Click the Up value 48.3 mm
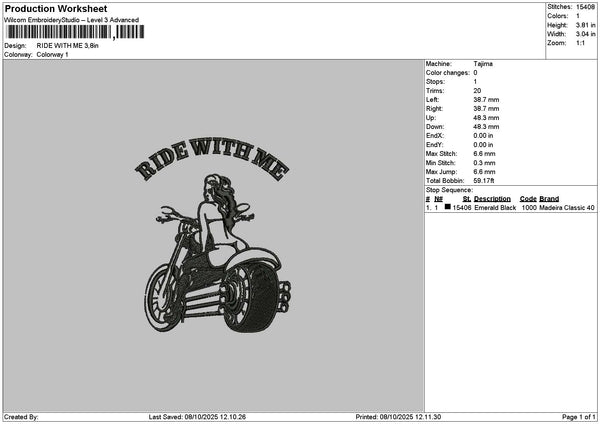The width and height of the screenshot is (600, 424). click(486, 118)
